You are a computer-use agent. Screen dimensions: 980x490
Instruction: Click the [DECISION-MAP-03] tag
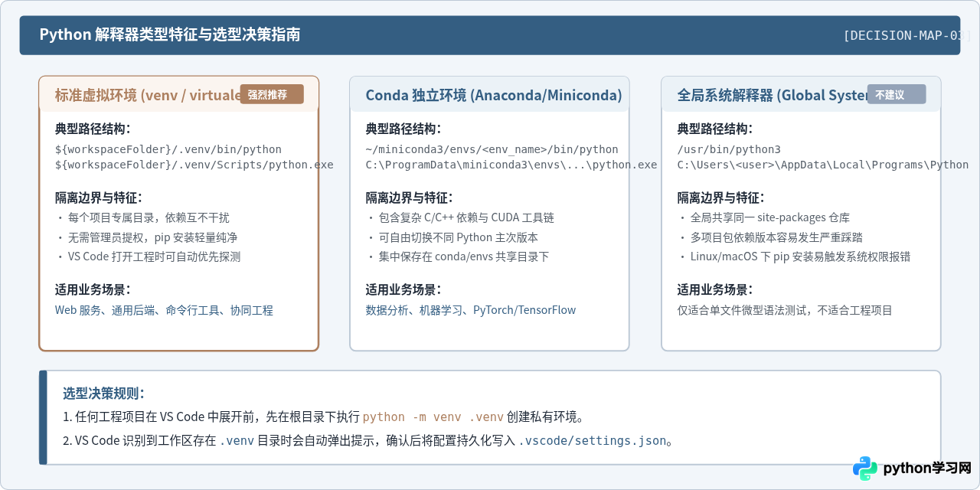906,35
